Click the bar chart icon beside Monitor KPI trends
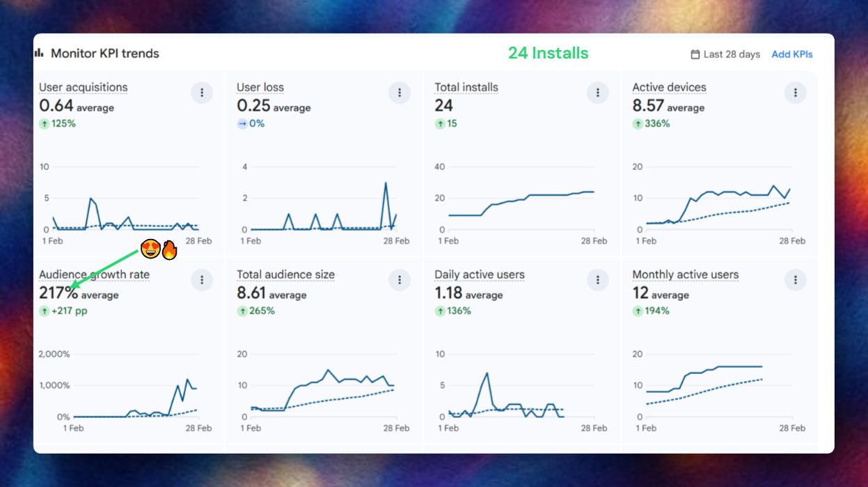The image size is (868, 487). [x=39, y=53]
